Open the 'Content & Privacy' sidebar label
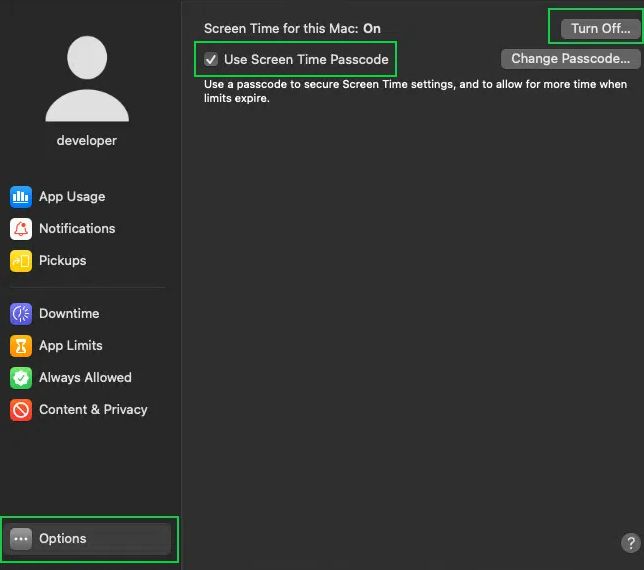This screenshot has height=570, width=644. click(x=93, y=410)
